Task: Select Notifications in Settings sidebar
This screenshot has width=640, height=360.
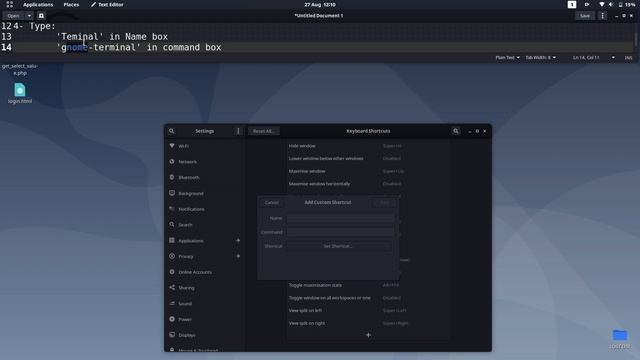Action: pyautogui.click(x=204, y=209)
